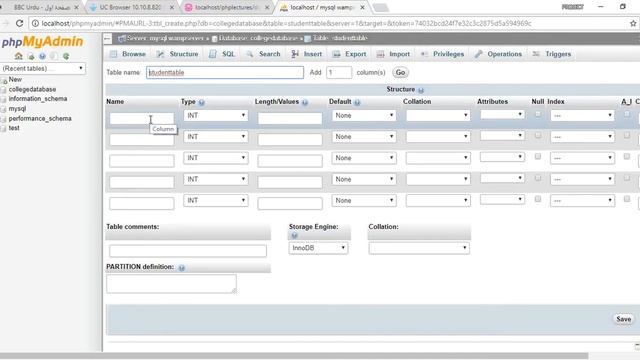The height and width of the screenshot is (360, 640).
Task: Switch to the Structure tab
Action: (178, 54)
